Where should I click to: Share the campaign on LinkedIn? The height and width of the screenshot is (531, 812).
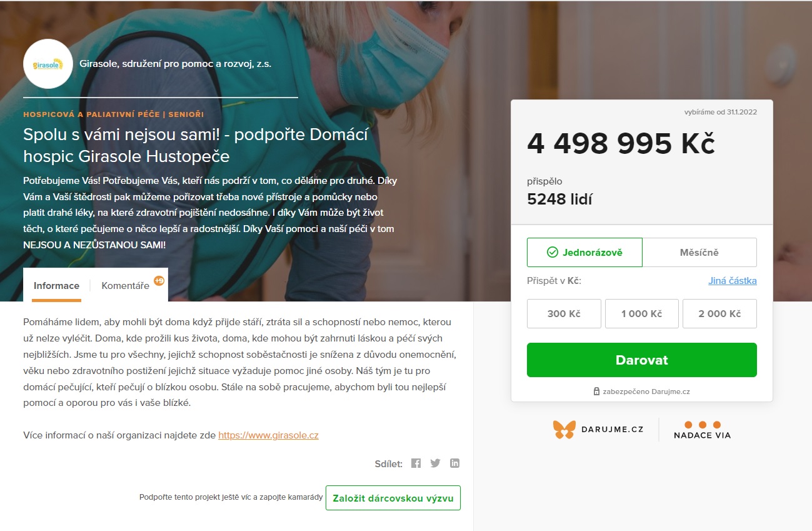point(454,463)
